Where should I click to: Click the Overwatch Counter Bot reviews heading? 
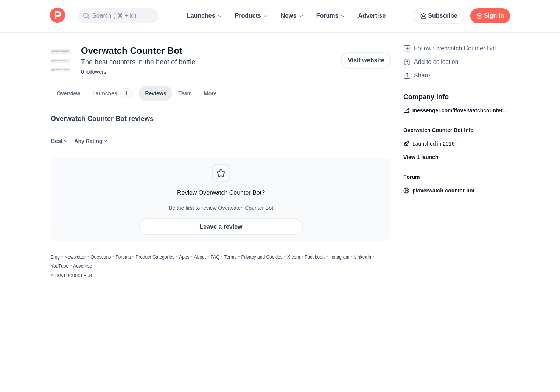point(102,119)
